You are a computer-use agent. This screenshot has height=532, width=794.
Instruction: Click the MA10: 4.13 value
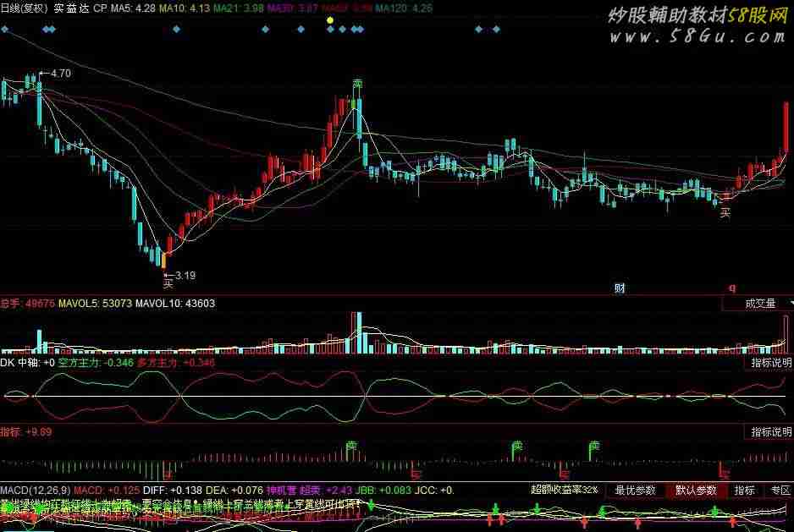pos(185,8)
